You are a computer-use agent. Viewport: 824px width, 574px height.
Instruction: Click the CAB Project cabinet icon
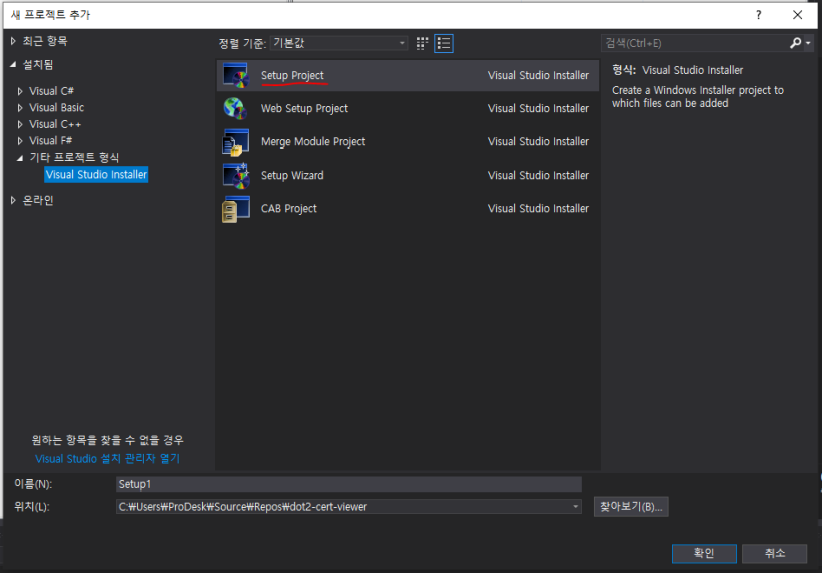click(x=235, y=209)
